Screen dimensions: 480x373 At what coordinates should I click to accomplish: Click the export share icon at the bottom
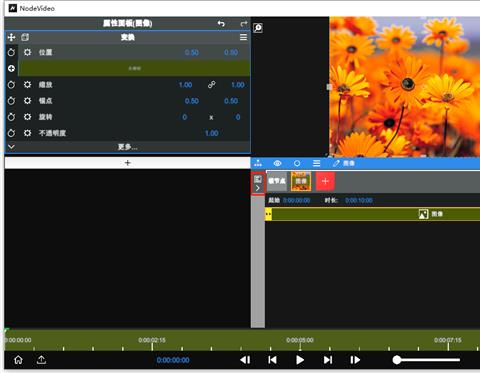[x=41, y=360]
